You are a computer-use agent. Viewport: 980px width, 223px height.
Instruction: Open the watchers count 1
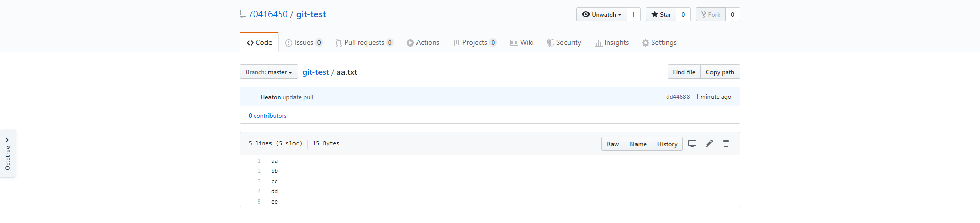[x=634, y=14]
